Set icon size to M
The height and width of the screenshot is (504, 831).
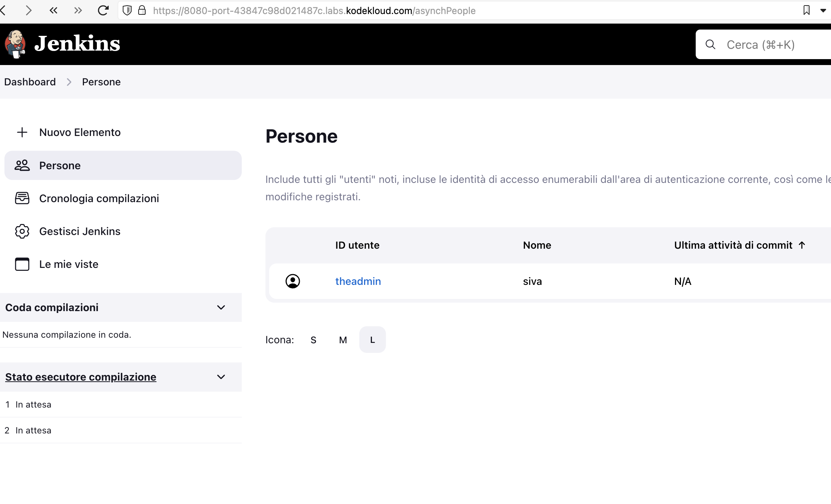pos(343,340)
